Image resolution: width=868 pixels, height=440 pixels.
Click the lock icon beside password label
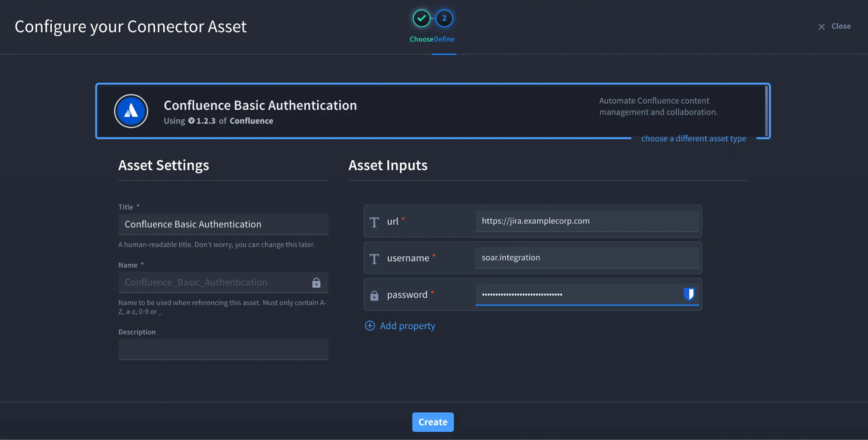tap(374, 295)
